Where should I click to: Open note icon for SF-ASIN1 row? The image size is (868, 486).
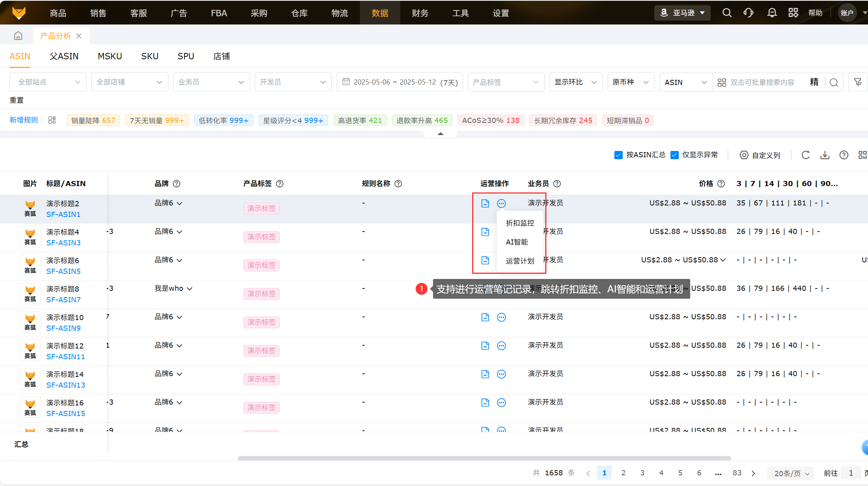(485, 203)
